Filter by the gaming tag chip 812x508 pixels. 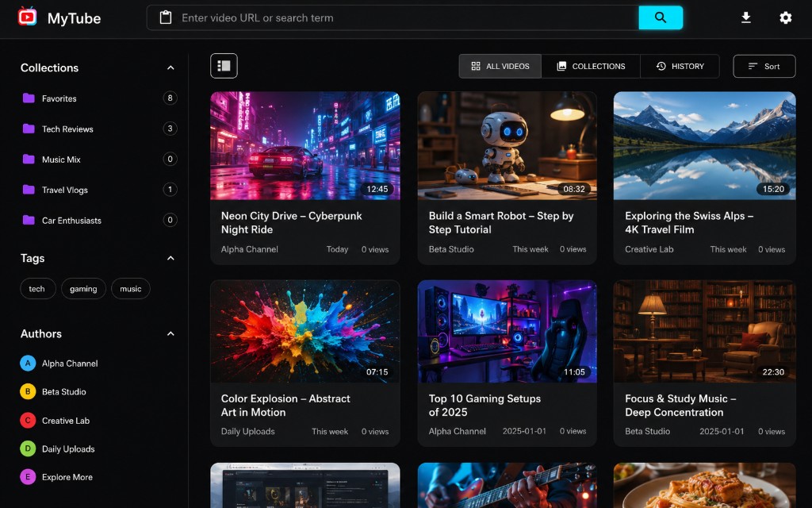(83, 289)
